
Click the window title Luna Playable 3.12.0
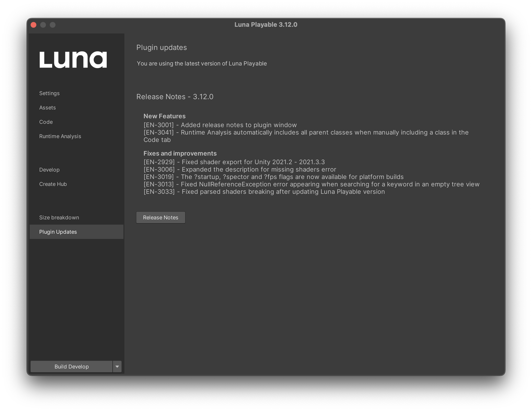coord(266,25)
